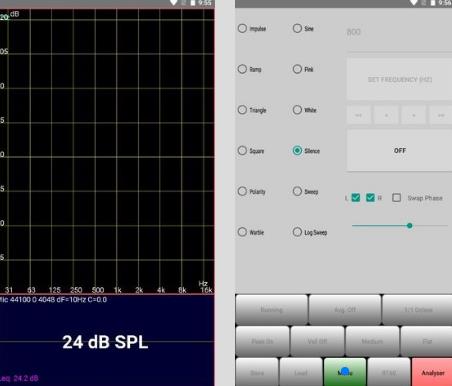Click the green mode button
Image resolution: width=452 pixels, height=386 pixels.
coord(345,372)
